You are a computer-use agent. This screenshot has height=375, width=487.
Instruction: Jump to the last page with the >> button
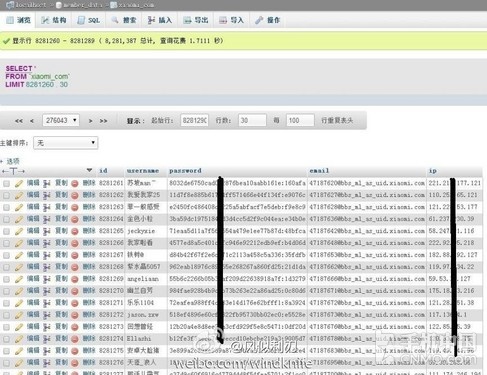coord(103,121)
